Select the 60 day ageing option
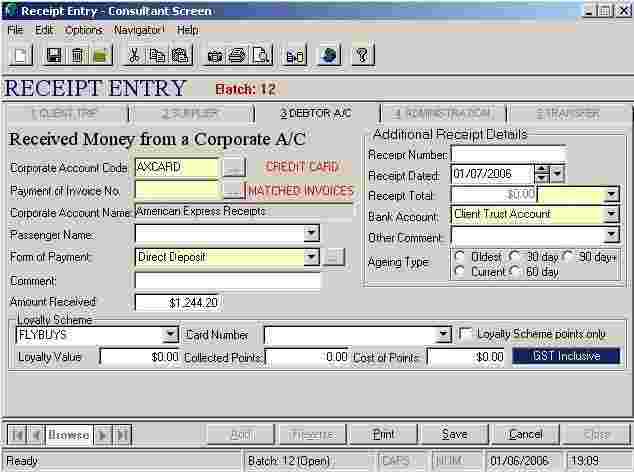Viewport: 634px width, 472px height. (x=516, y=271)
